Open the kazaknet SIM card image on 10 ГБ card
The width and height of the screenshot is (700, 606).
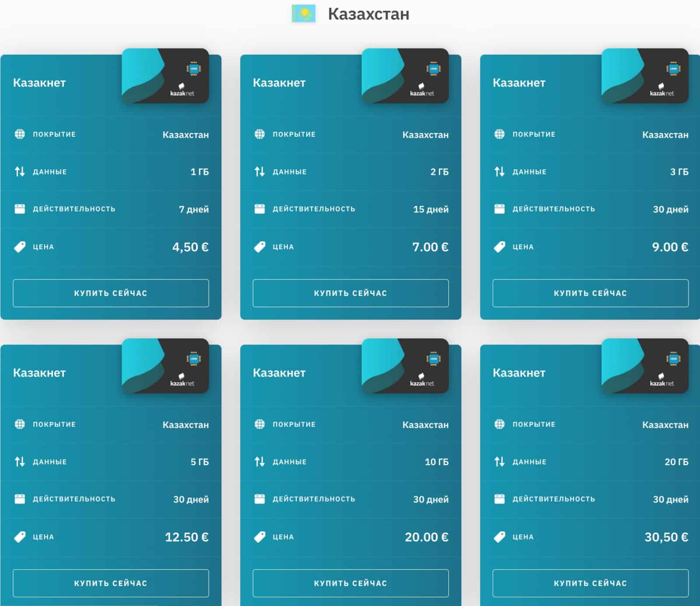coord(405,366)
